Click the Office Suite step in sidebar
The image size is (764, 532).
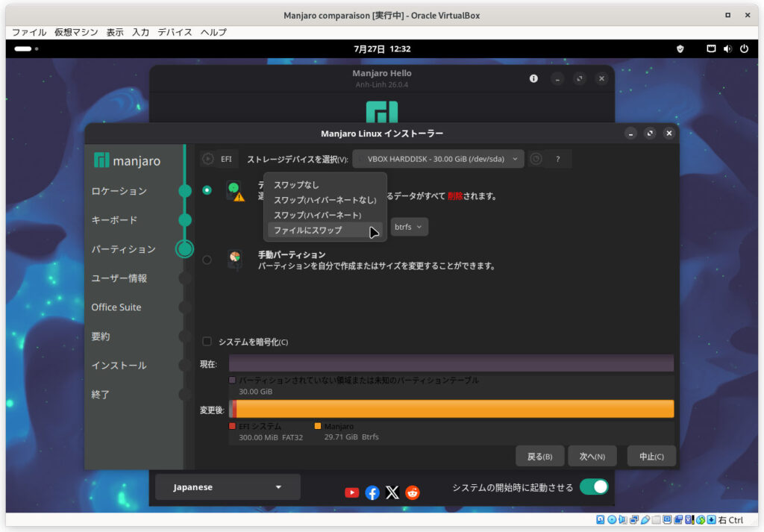[x=116, y=307]
